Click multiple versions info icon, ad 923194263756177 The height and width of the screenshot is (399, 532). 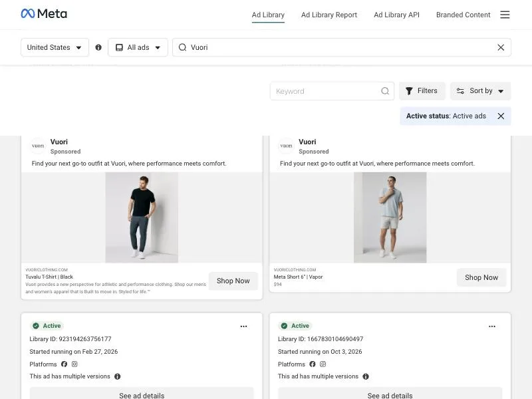(118, 376)
